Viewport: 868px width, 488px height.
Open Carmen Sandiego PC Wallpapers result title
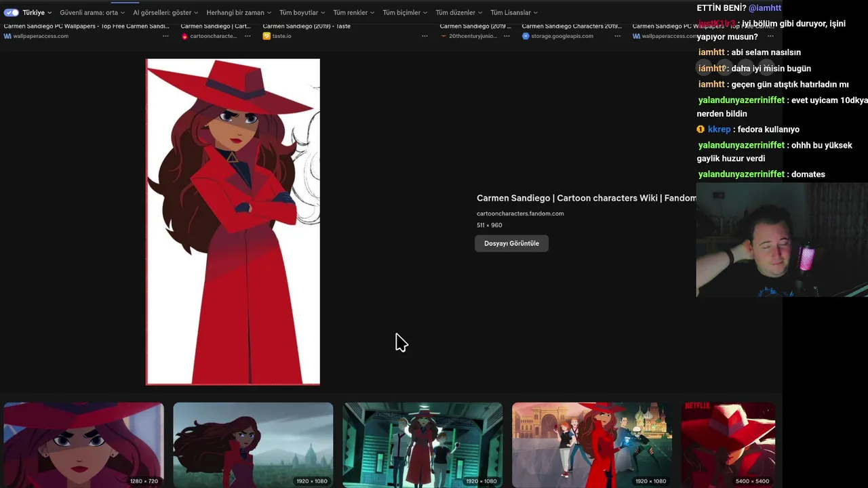click(87, 26)
